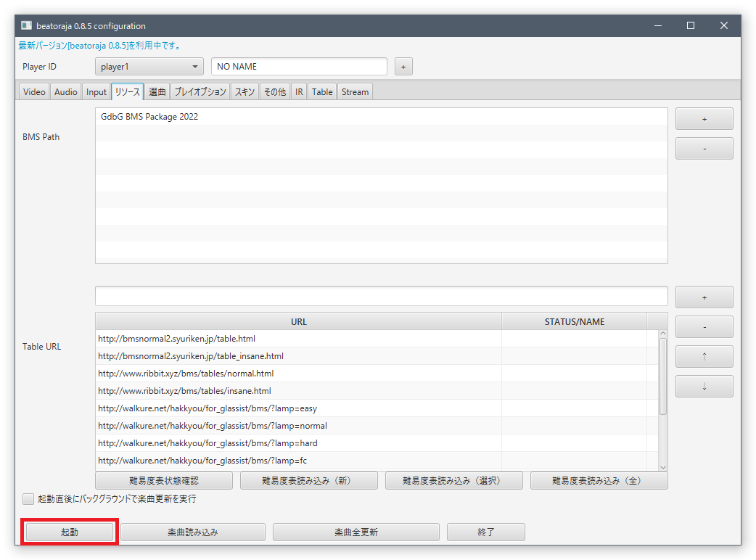Remove table URL using minus button
Viewport: 756px width, 560px height.
pyautogui.click(x=704, y=327)
